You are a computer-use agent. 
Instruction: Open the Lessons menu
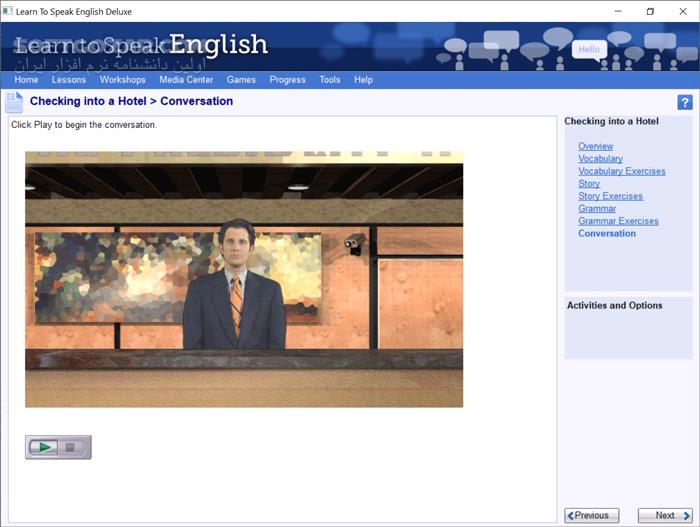coord(69,80)
